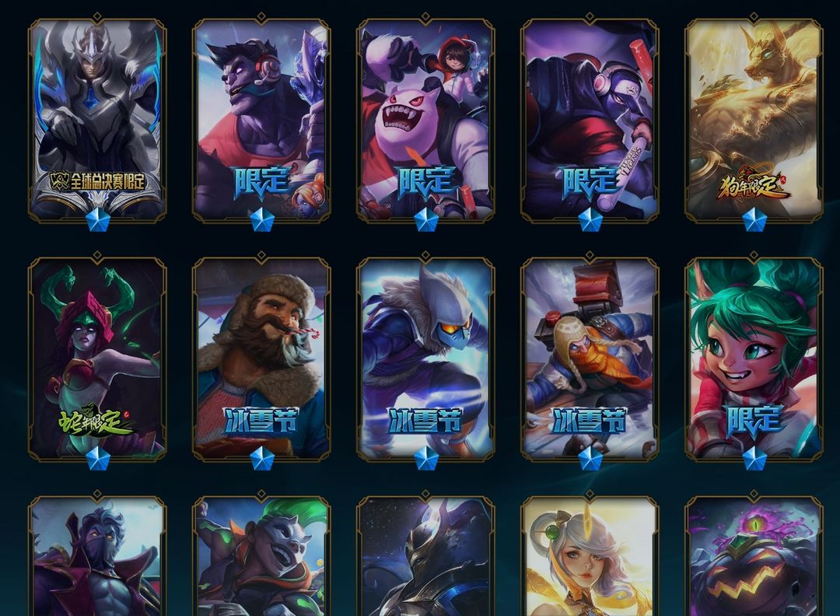Select the snowboarding 冰雪节 skin with orange scarf

click(x=590, y=359)
